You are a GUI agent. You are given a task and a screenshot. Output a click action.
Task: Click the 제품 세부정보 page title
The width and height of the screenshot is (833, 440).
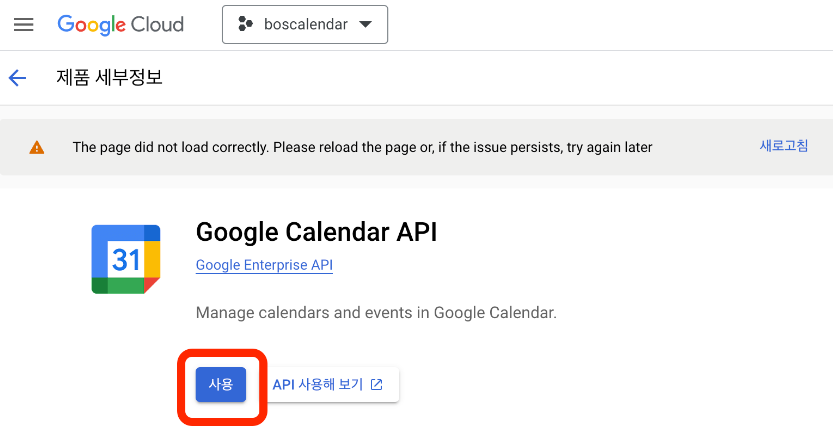click(x=109, y=78)
